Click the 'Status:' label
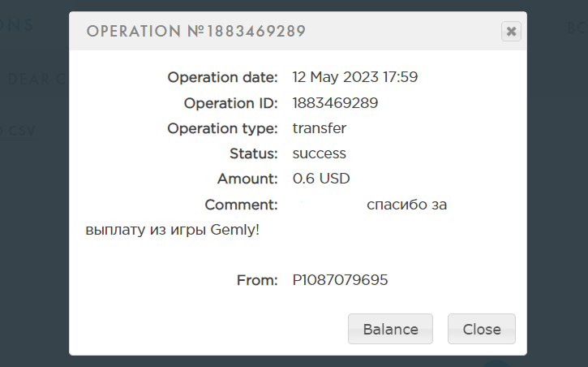This screenshot has height=367, width=588. click(254, 153)
